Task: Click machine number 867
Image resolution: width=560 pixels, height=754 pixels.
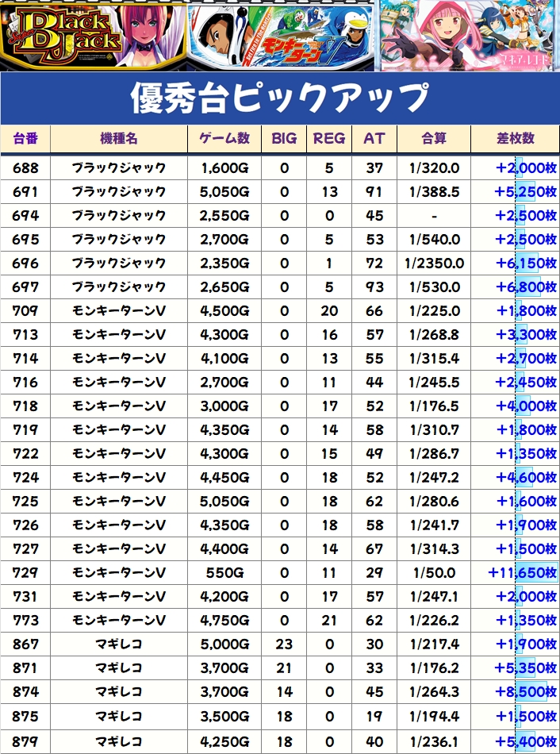Action: click(x=25, y=644)
